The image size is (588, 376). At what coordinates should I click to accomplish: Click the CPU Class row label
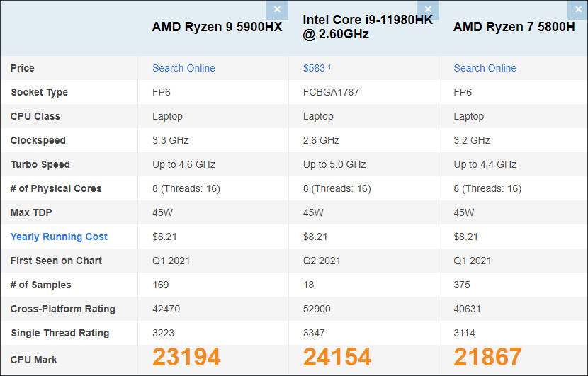coord(35,116)
